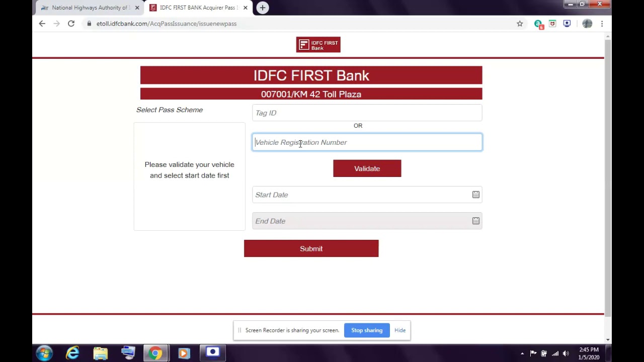The height and width of the screenshot is (362, 644).
Task: Focus the Tag ID input field
Action: (x=367, y=113)
